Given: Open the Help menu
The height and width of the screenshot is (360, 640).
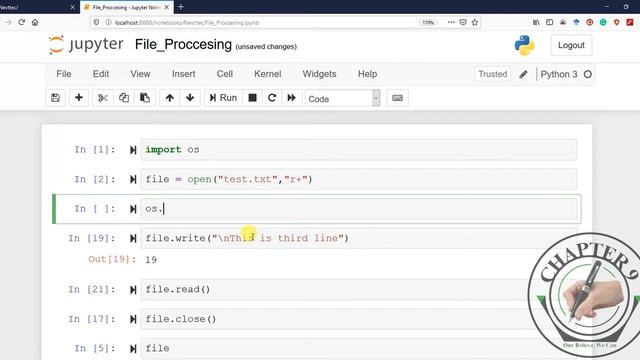Looking at the screenshot, I should (x=367, y=74).
